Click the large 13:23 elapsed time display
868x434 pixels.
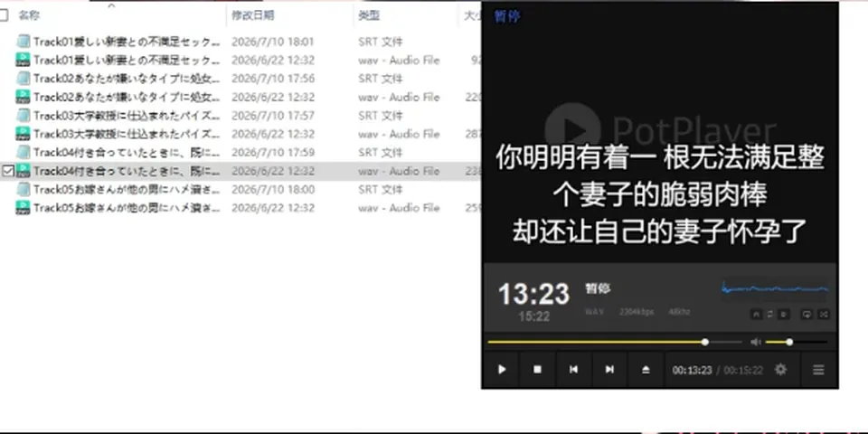coord(533,294)
